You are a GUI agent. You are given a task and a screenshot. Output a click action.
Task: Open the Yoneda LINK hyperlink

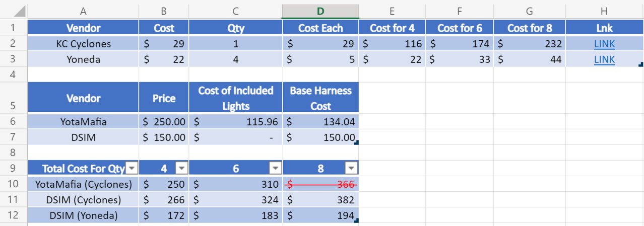click(x=604, y=59)
